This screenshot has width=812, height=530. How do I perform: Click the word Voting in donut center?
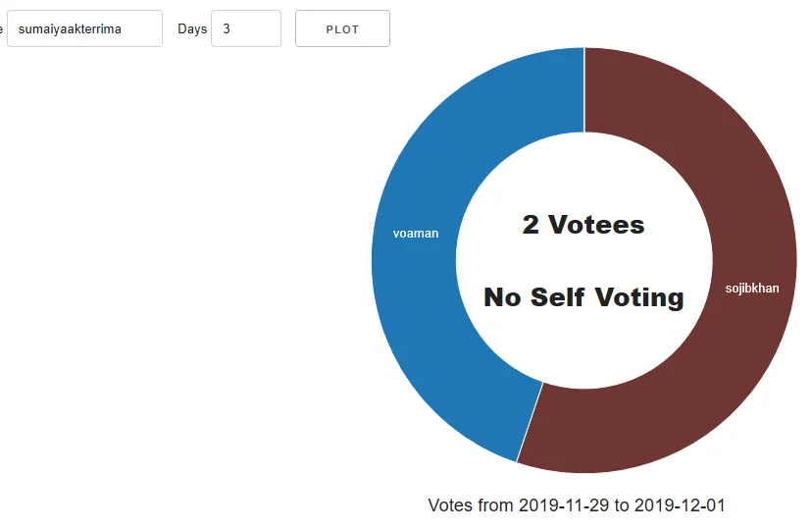tap(639, 298)
